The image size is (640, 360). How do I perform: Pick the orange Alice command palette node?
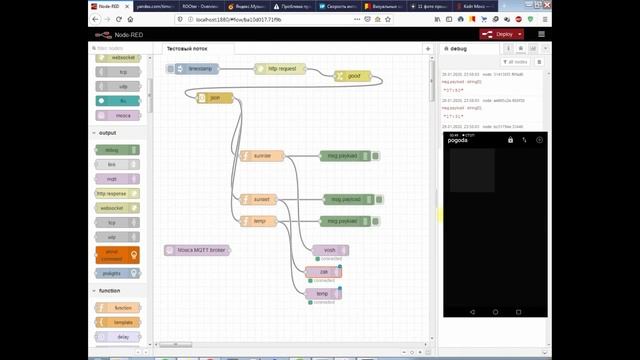[118, 255]
